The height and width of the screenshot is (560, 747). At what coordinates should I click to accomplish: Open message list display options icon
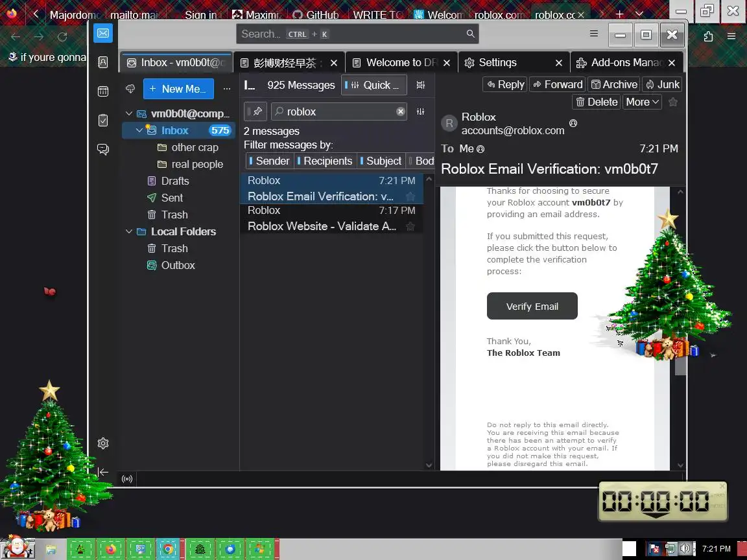tap(420, 85)
